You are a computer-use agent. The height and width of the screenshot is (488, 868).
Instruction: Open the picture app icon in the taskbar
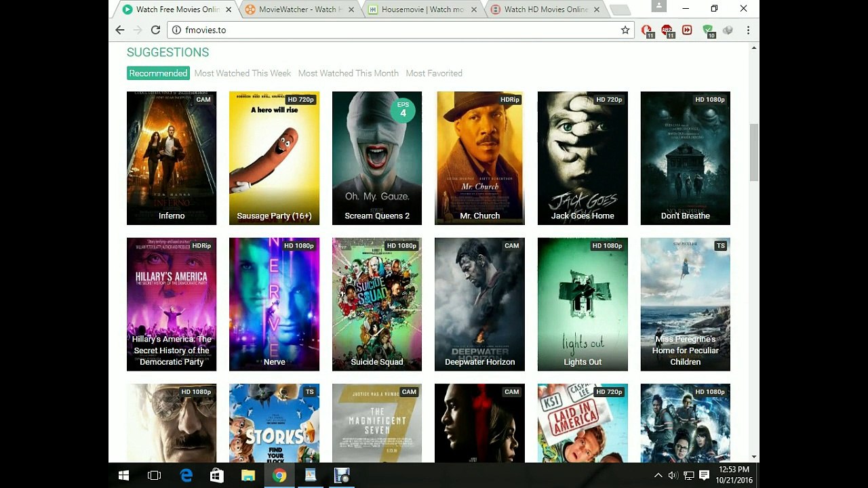[311, 476]
